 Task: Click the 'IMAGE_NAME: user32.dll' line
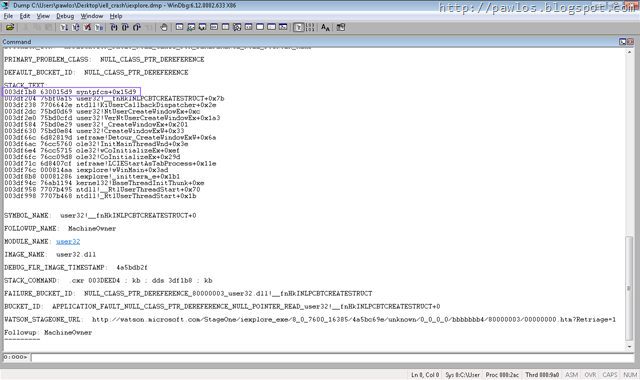point(50,255)
